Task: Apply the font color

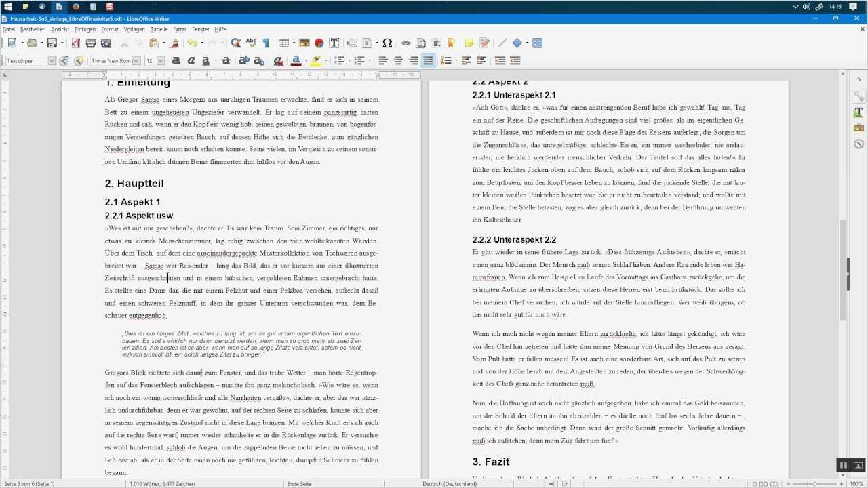Action: (295, 61)
